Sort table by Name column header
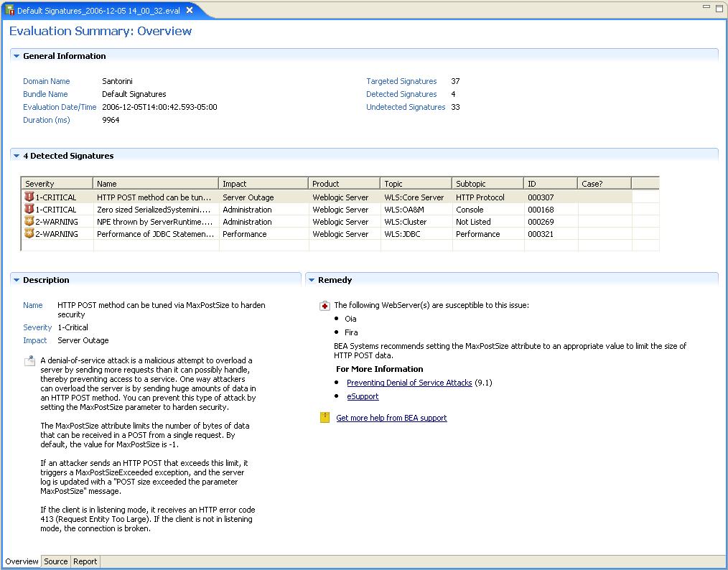728x570 pixels. click(x=156, y=184)
